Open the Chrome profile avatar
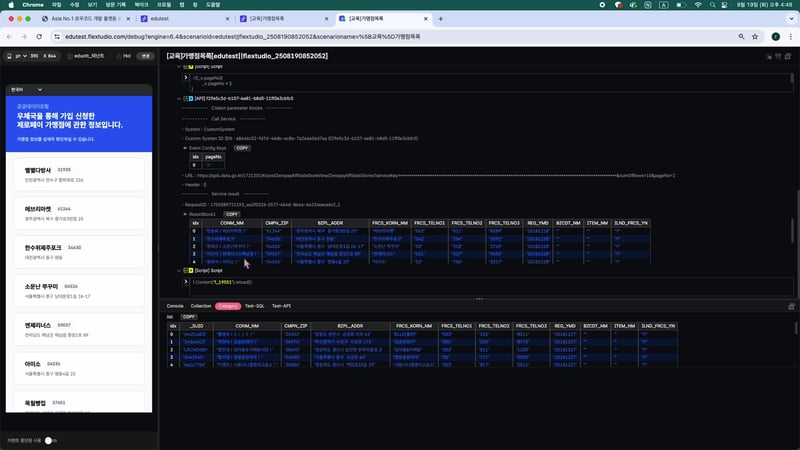Screen dimensions: 800x450 [774, 36]
